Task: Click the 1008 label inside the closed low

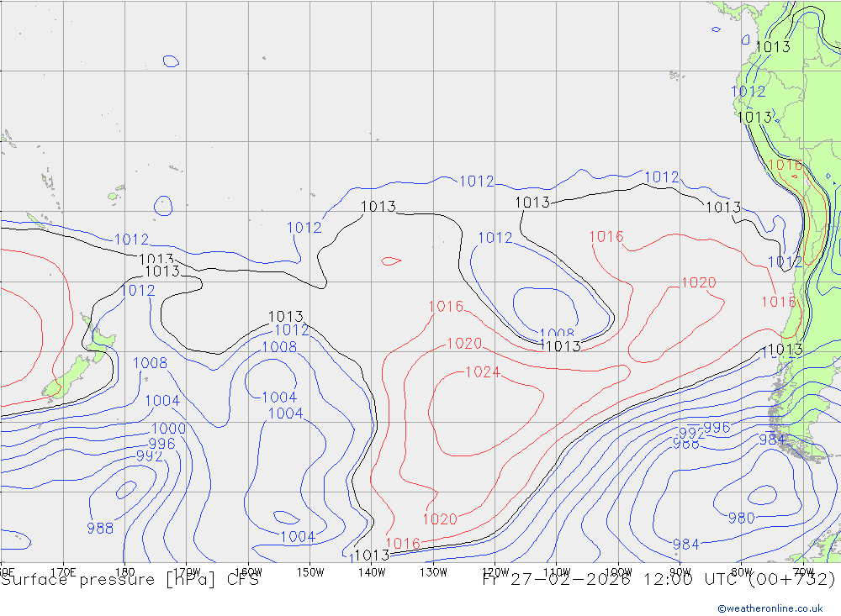Action: 556,334
